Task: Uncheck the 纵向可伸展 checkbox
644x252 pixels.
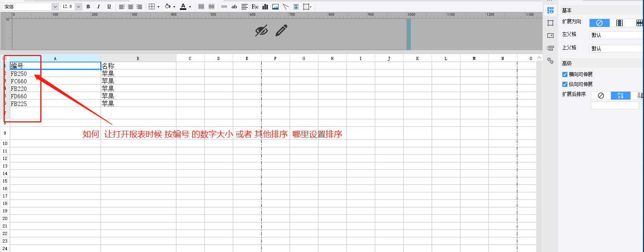Action: tap(565, 84)
